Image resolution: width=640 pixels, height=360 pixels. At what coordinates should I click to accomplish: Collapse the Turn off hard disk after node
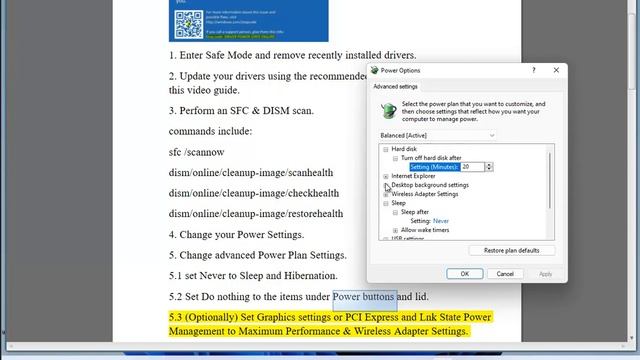click(395, 158)
